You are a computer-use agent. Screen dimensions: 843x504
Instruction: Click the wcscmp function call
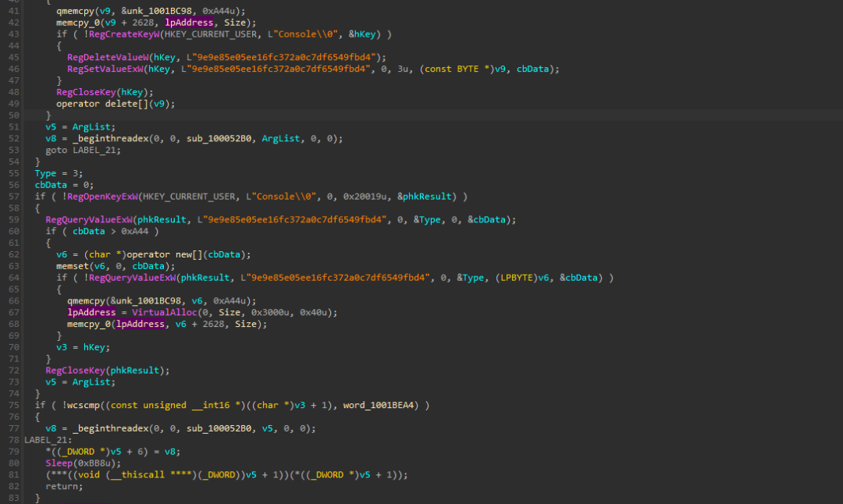pyautogui.click(x=84, y=406)
